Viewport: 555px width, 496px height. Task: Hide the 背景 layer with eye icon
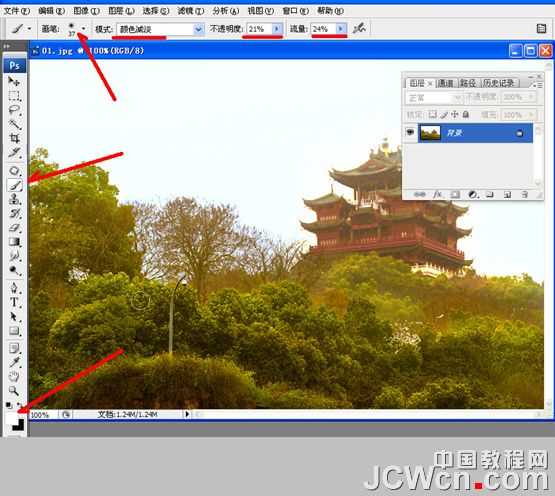(x=410, y=132)
